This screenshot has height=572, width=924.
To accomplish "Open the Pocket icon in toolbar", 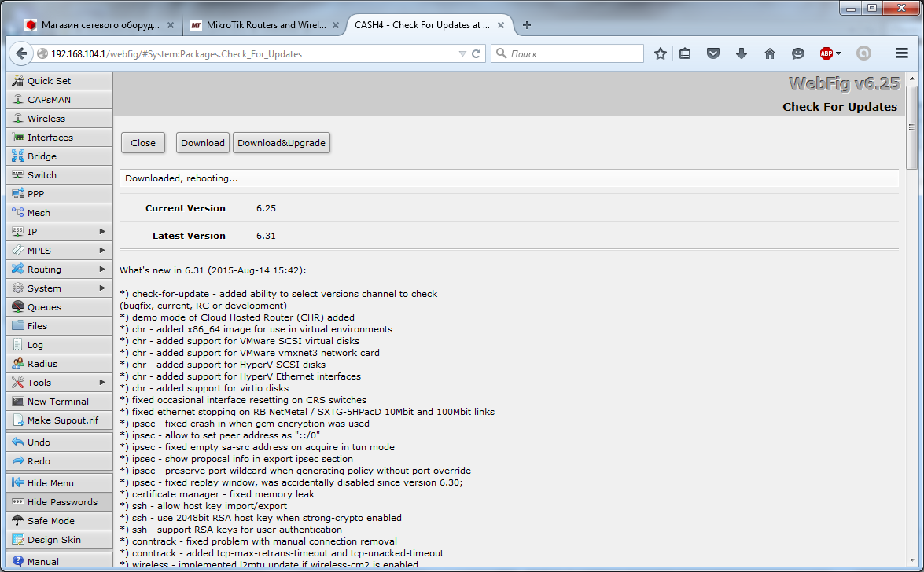I will point(713,53).
